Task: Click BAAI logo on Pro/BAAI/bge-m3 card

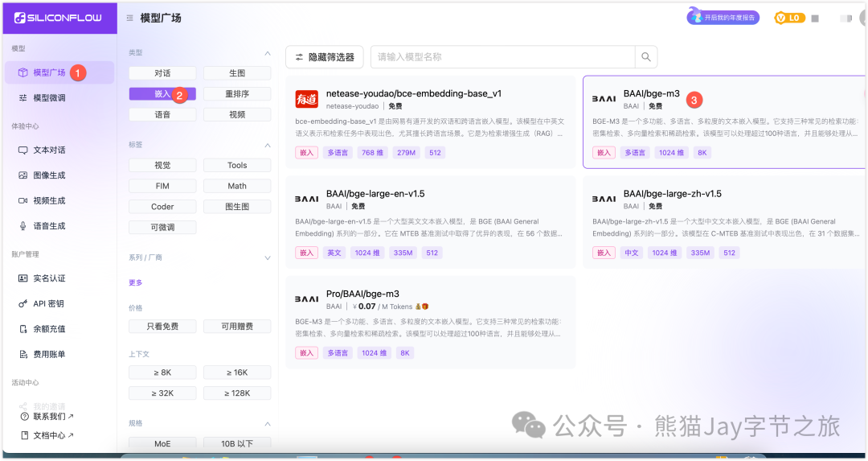Action: coord(307,299)
